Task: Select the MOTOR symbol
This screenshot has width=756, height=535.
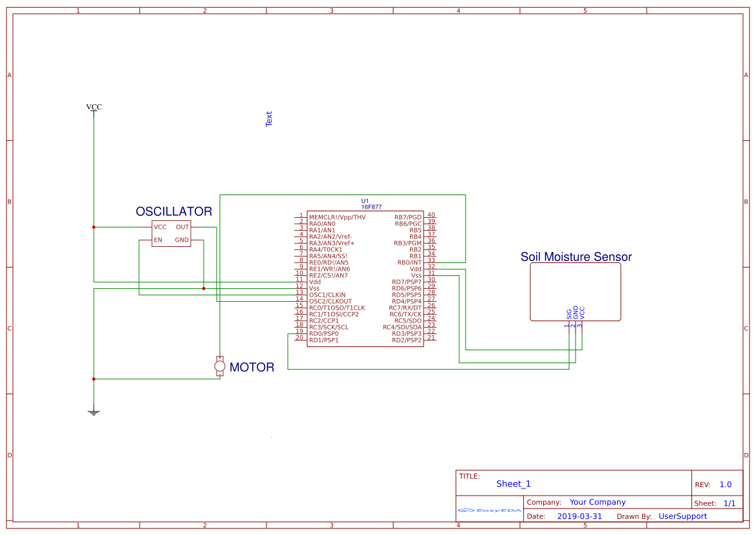Action: (x=220, y=365)
